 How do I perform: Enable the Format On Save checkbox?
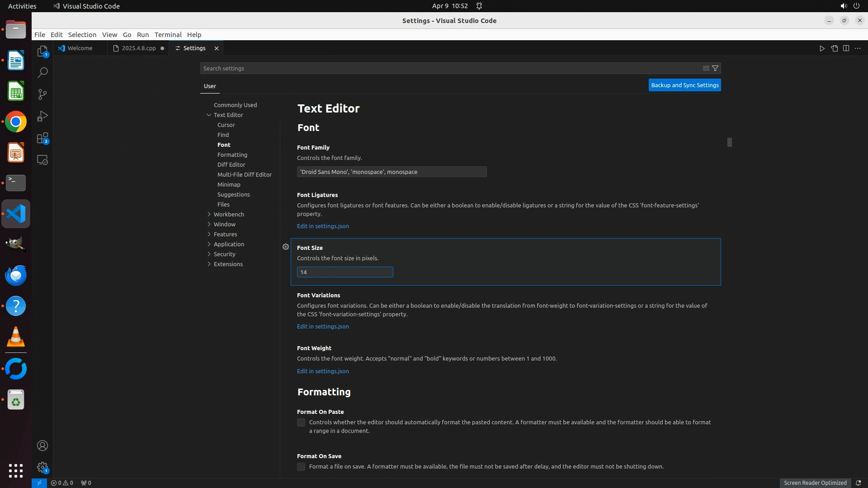tap(301, 467)
